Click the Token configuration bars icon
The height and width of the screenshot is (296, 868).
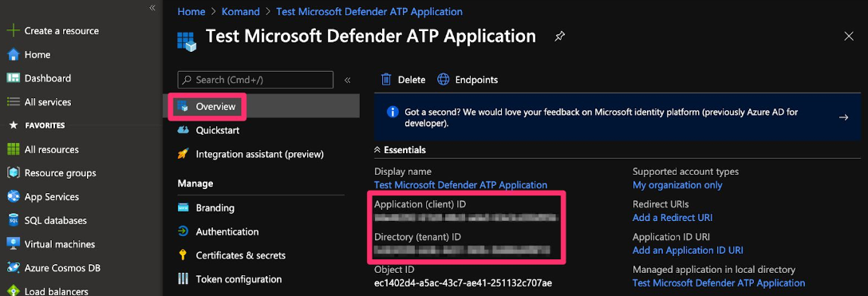[x=183, y=279]
